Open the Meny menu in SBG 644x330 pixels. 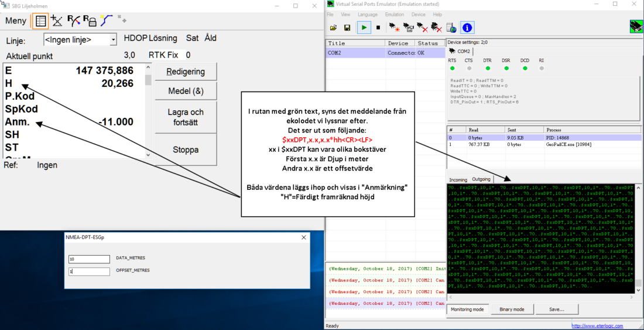[16, 21]
